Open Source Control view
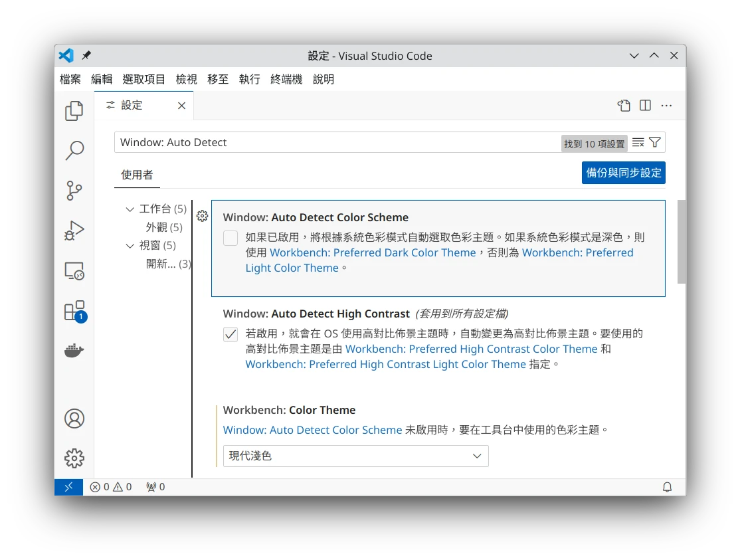The height and width of the screenshot is (560, 740). 74,191
